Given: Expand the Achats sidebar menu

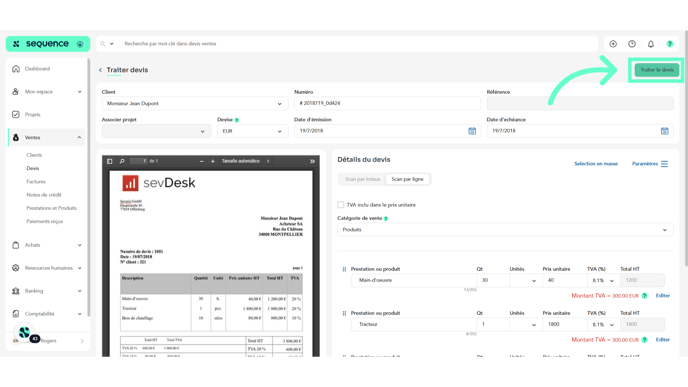Looking at the screenshot, I should pos(47,245).
